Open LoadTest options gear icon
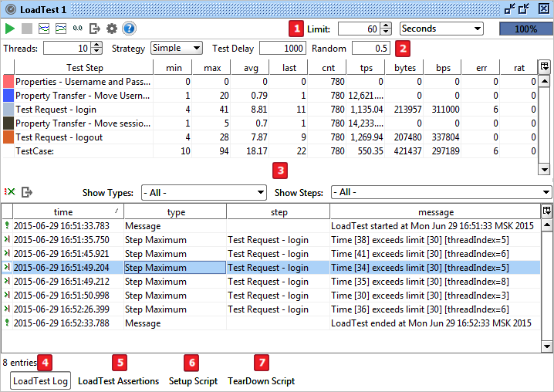Image resolution: width=554 pixels, height=392 pixels. (112, 29)
